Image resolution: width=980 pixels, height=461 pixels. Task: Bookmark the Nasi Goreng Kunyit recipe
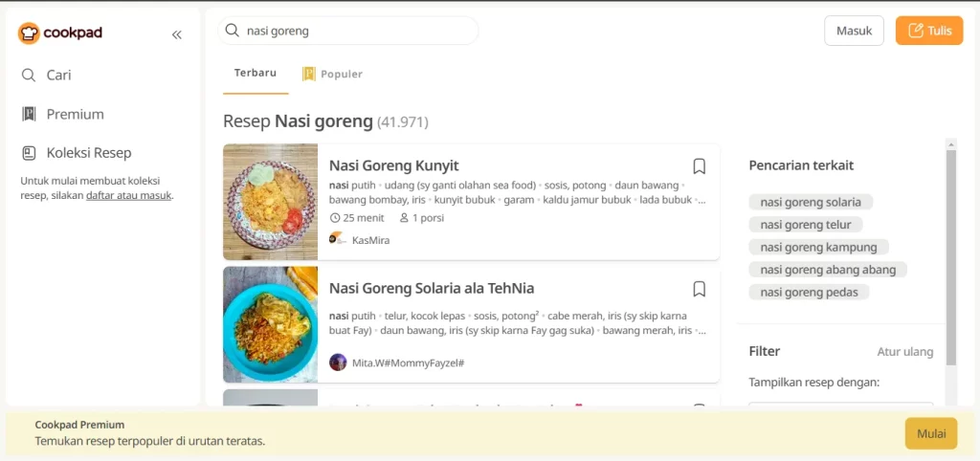tap(700, 166)
